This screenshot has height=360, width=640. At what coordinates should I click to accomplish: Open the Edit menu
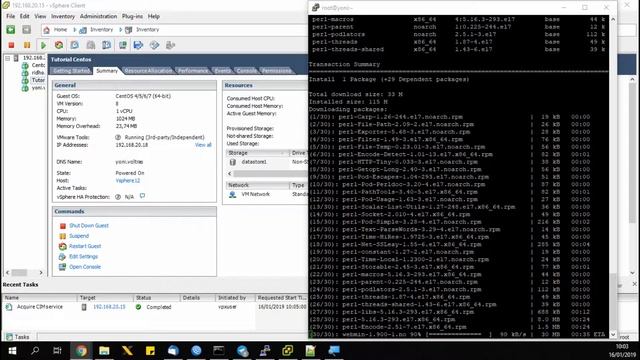tap(24, 16)
